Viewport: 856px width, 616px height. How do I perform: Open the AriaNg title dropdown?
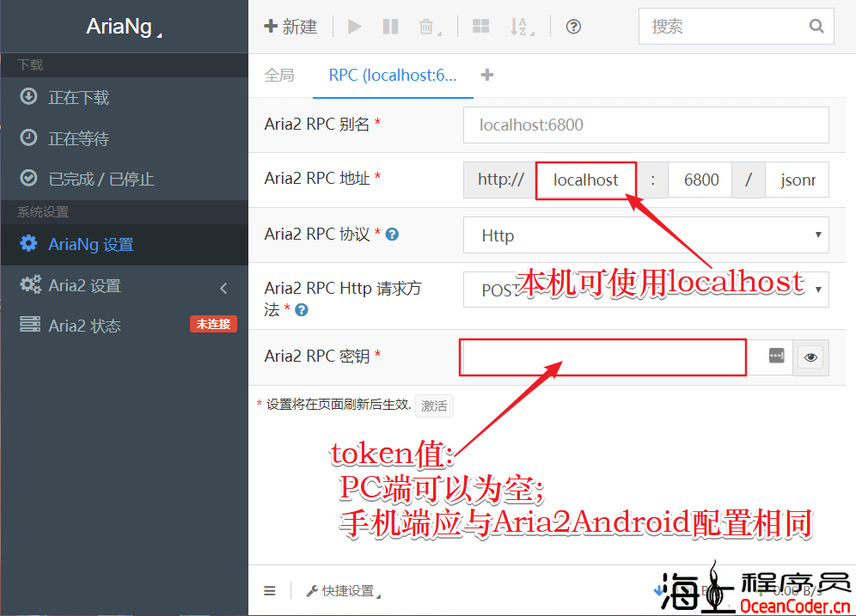coord(124,26)
